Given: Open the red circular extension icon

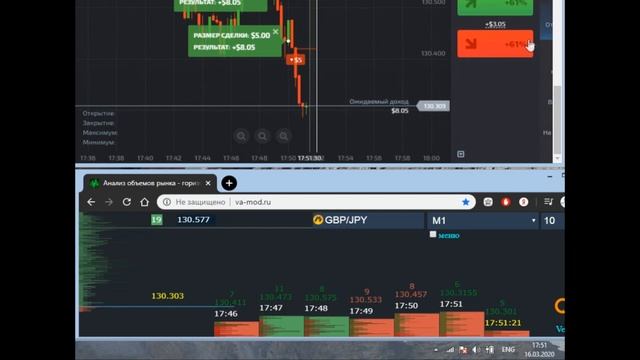Looking at the screenshot, I should tap(524, 202).
